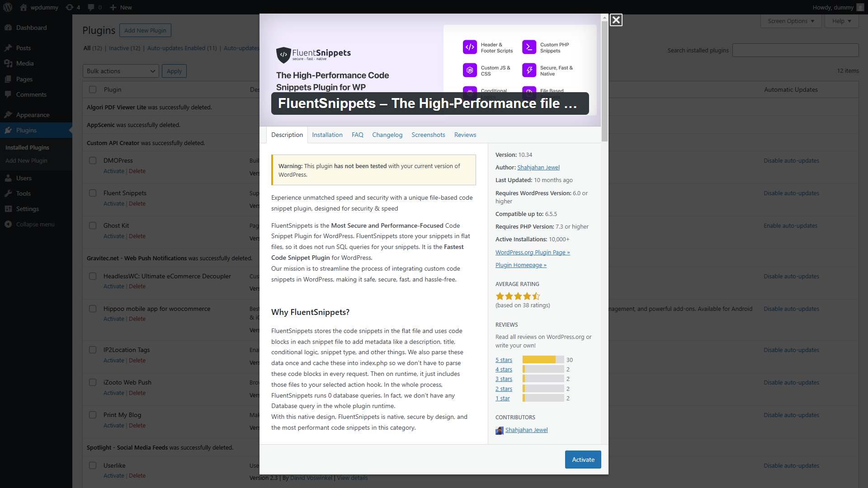Click the 4 stars rating bar
Viewport: 868px width, 488px height.
(543, 369)
